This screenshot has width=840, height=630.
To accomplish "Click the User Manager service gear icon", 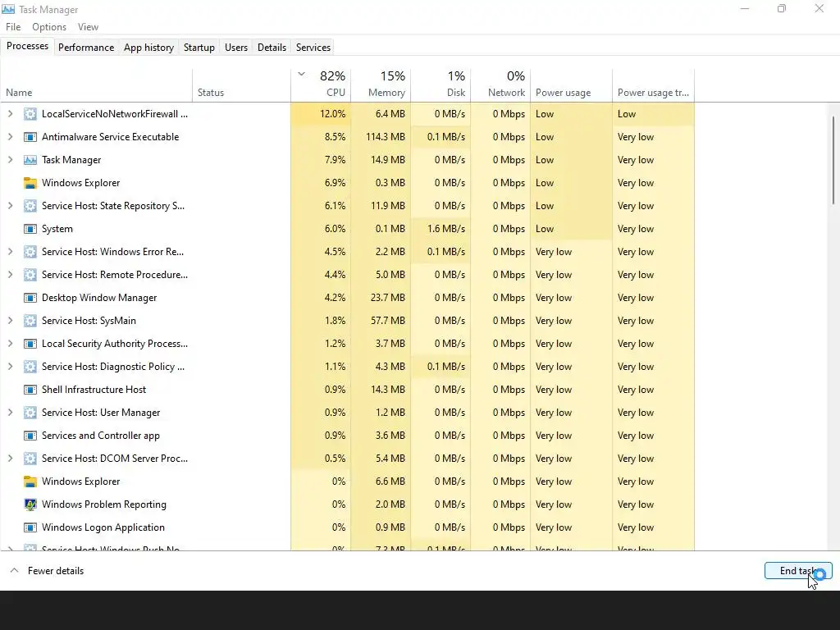I will coord(30,413).
